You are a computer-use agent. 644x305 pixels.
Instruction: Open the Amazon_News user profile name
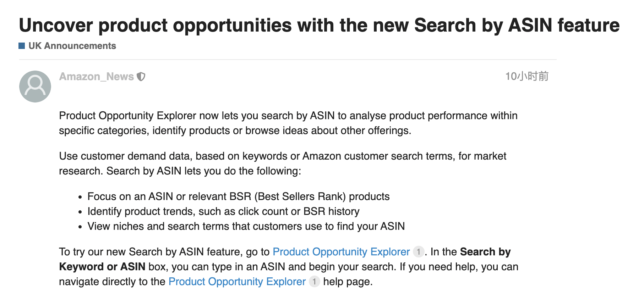[x=96, y=77]
